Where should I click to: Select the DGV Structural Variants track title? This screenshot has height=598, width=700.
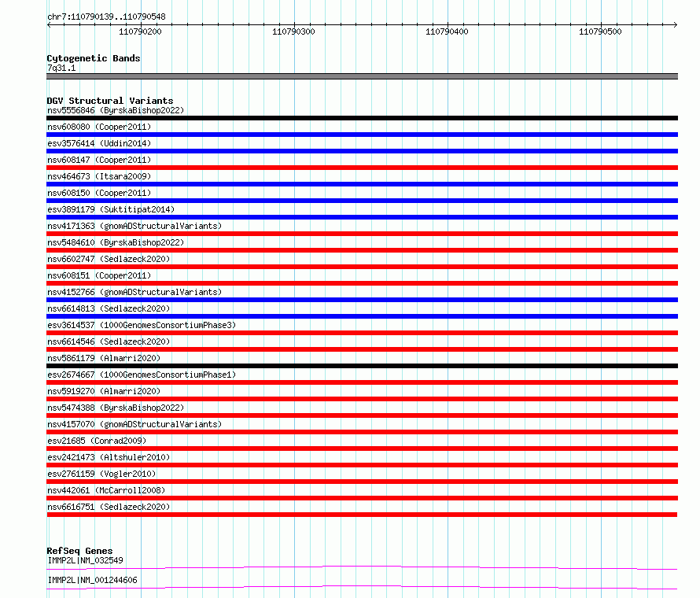pyautogui.click(x=110, y=101)
